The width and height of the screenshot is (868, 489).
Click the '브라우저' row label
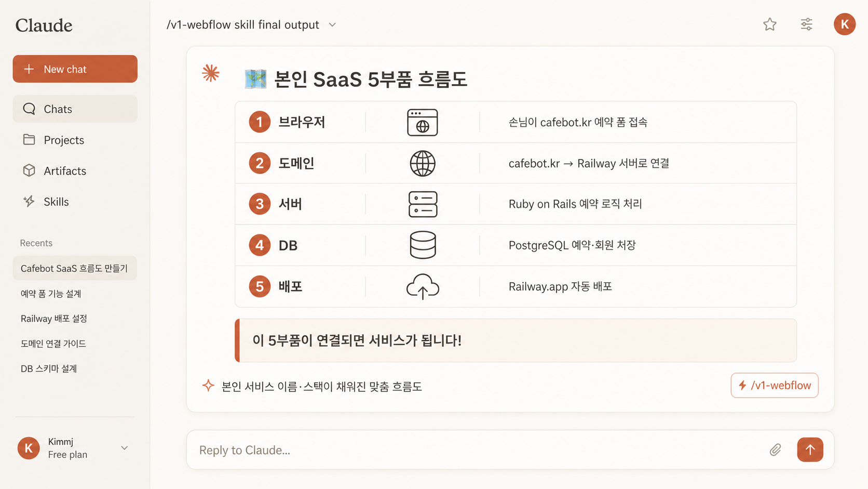pyautogui.click(x=302, y=122)
